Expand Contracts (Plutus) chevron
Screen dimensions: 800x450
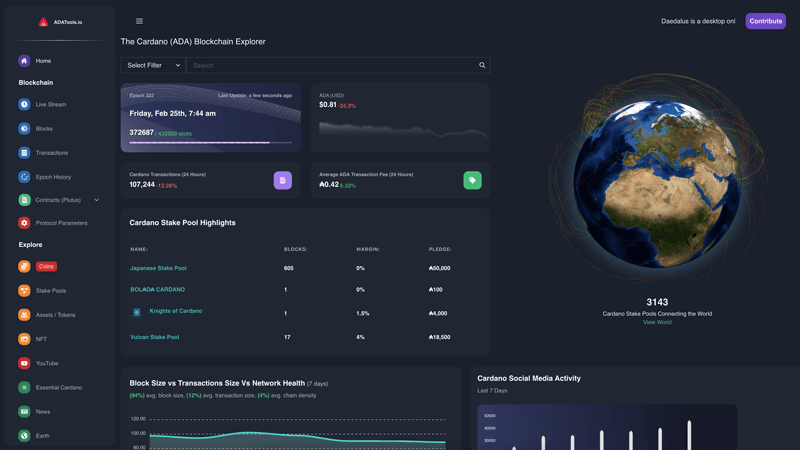coord(96,200)
